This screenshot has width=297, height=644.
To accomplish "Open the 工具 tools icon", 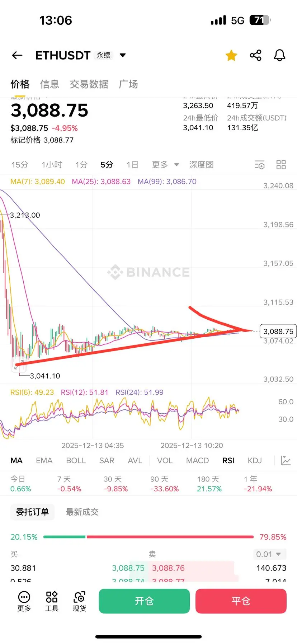I will coord(52,601).
